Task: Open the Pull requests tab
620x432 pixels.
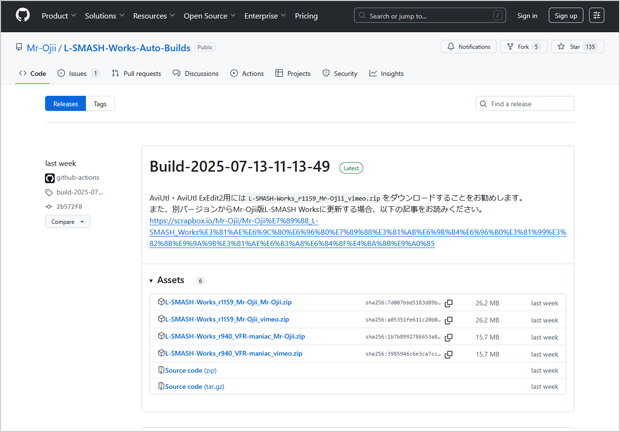Action: tap(136, 74)
